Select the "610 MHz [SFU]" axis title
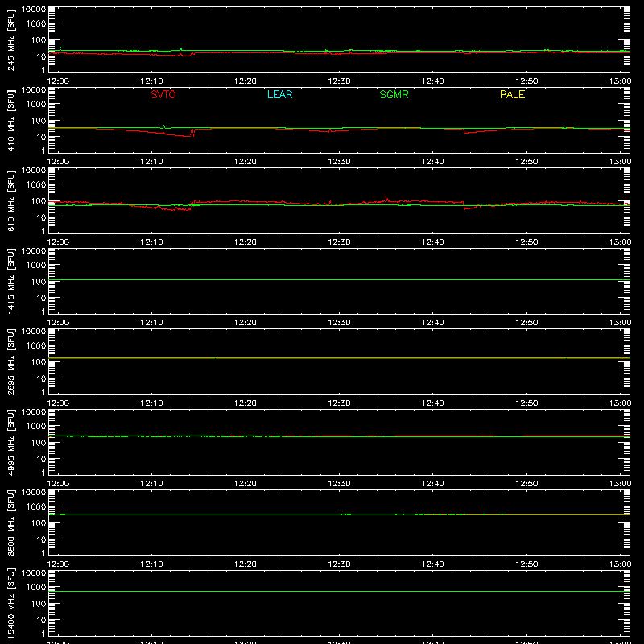The image size is (644, 644). 10,200
